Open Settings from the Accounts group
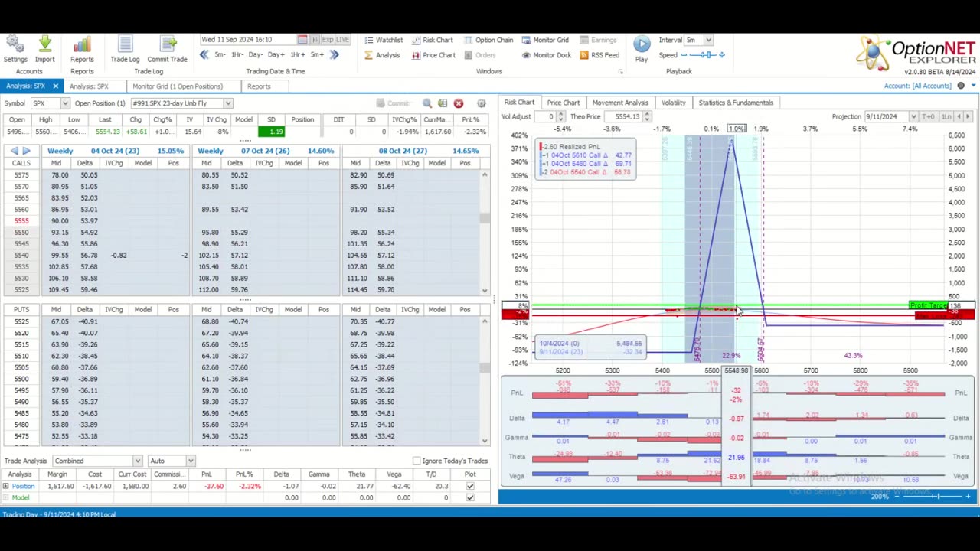 pyautogui.click(x=15, y=49)
